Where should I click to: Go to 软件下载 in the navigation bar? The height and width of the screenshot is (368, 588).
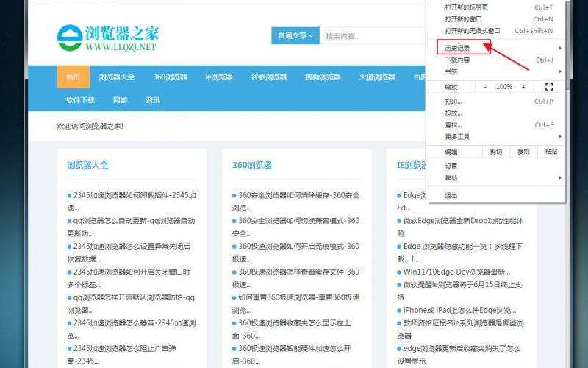coord(80,100)
